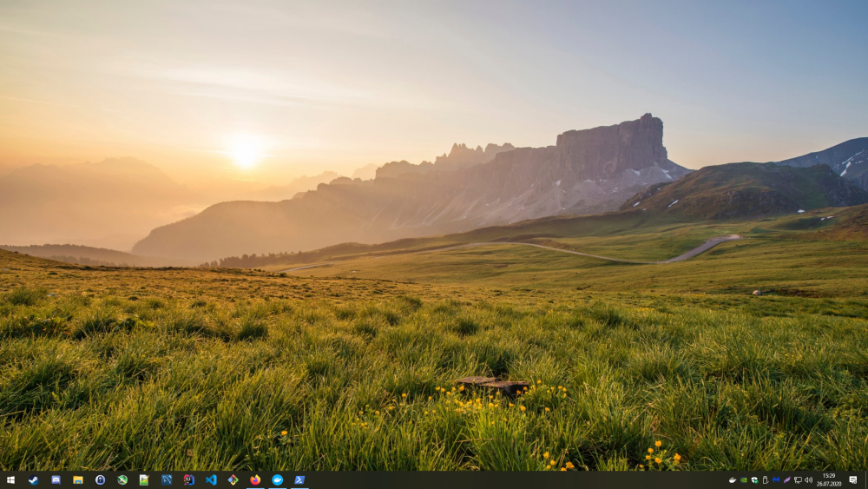868x489 pixels.
Task: Open the green notepad editor icon
Action: [144, 479]
